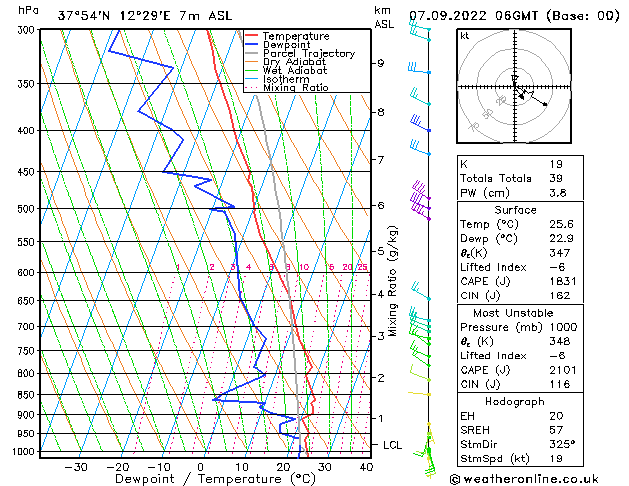Click the red Temperature legend line swatch
The height and width of the screenshot is (486, 629).
click(252, 35)
